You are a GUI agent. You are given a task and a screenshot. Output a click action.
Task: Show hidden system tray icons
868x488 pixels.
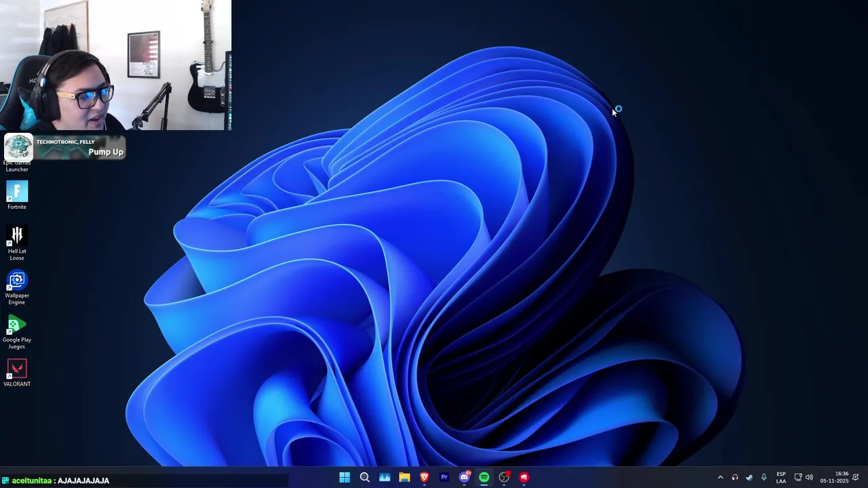[720, 477]
